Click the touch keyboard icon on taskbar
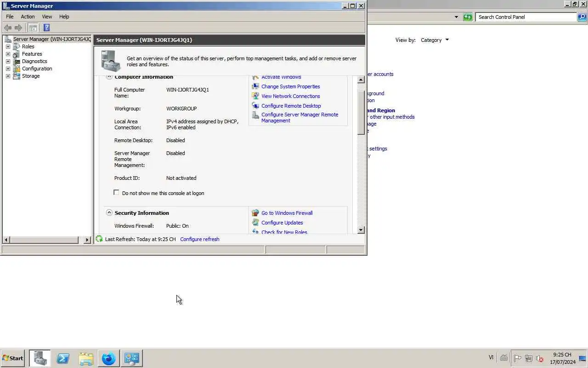The width and height of the screenshot is (588, 368). tap(504, 358)
